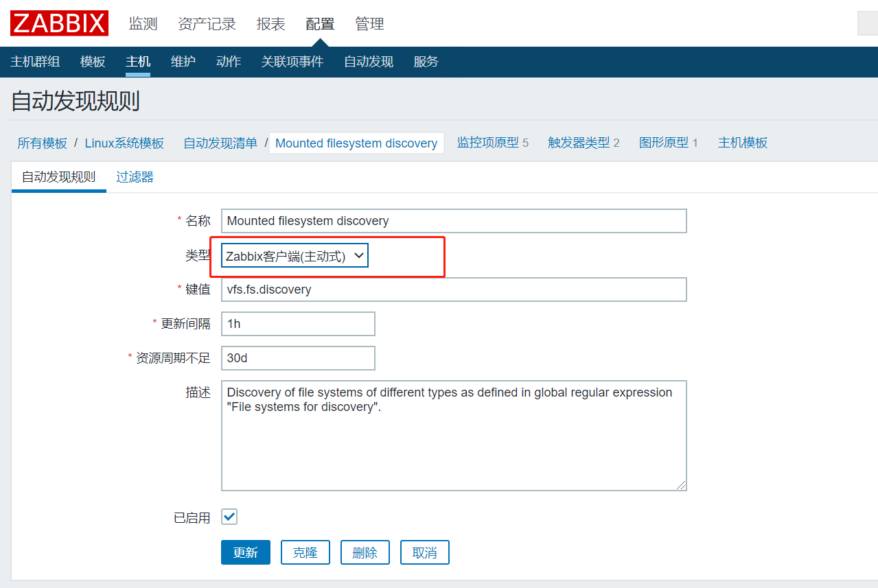Open 关联项事件 submenu

(292, 62)
